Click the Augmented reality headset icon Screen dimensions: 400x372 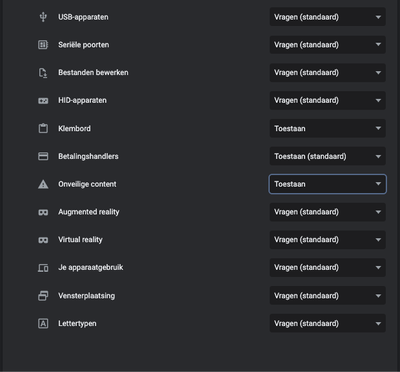pyautogui.click(x=43, y=212)
